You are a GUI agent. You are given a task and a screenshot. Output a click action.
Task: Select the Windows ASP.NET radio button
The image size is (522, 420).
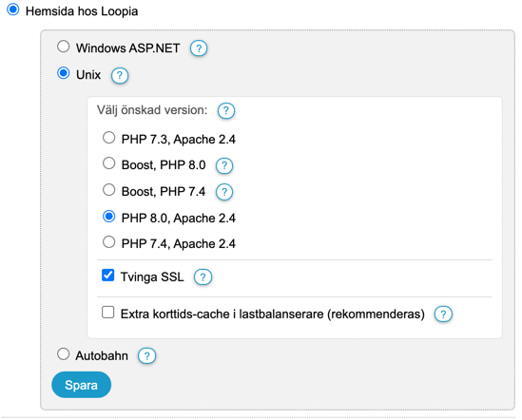64,47
